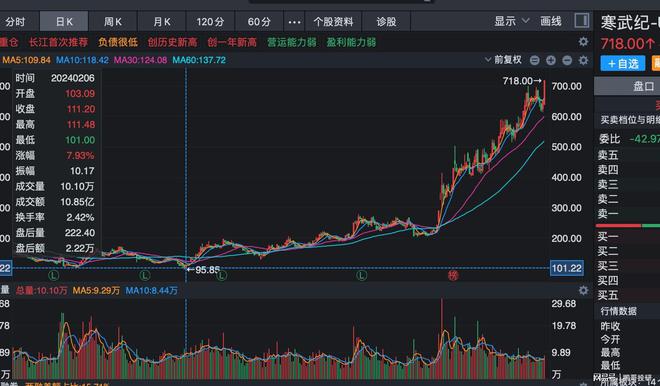Select the 卖一 order row

[628, 214]
